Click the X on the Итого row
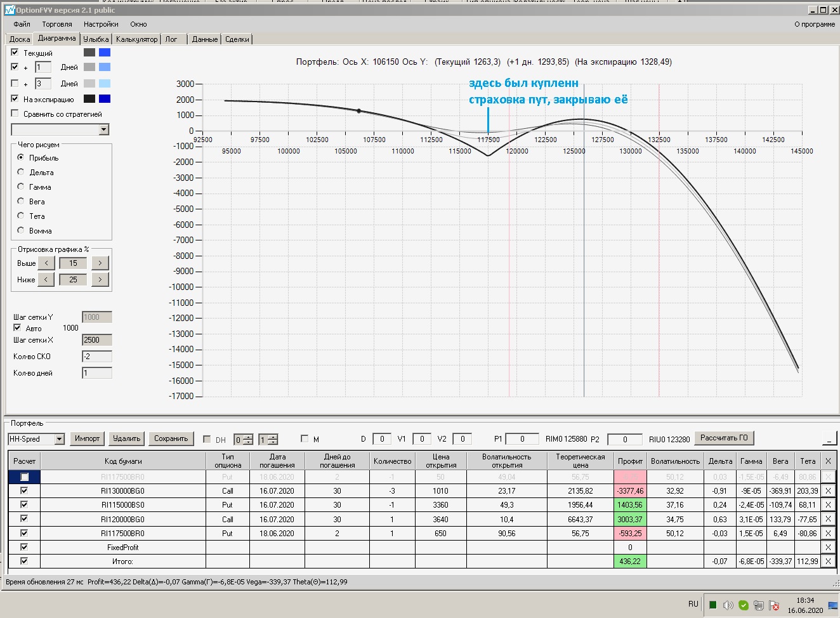Image resolution: width=840 pixels, height=618 pixels. click(x=828, y=562)
